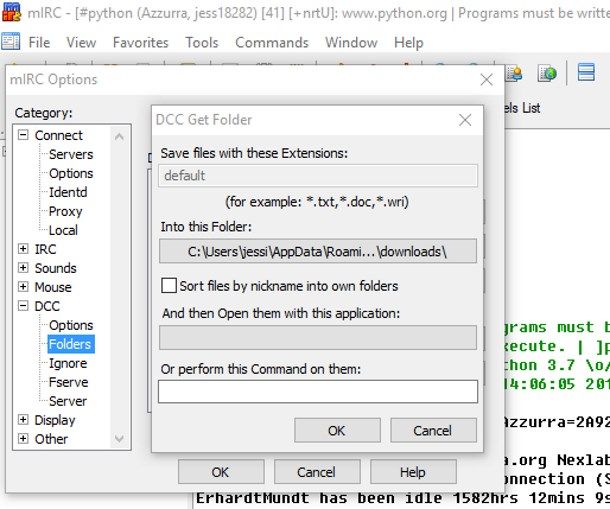Close the DCC Get Folder dialog
Screen dimensions: 610x509
point(465,120)
